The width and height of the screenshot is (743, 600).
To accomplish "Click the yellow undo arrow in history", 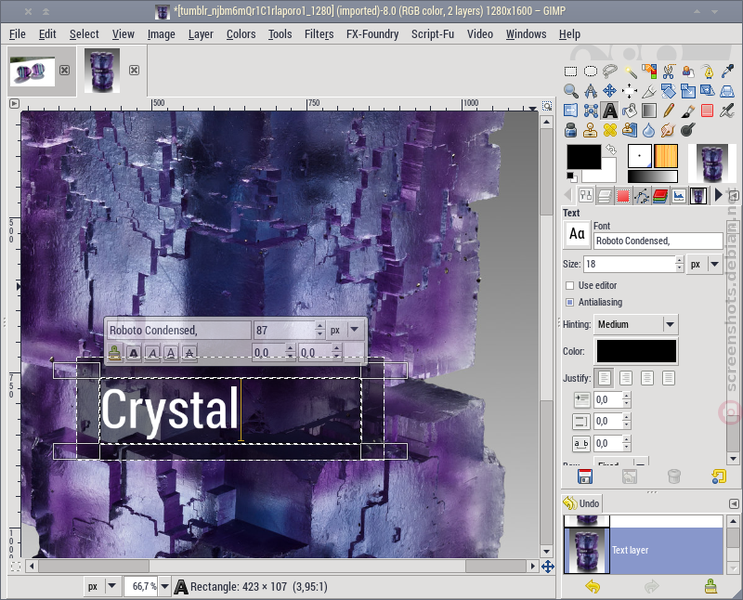I will tap(592, 587).
